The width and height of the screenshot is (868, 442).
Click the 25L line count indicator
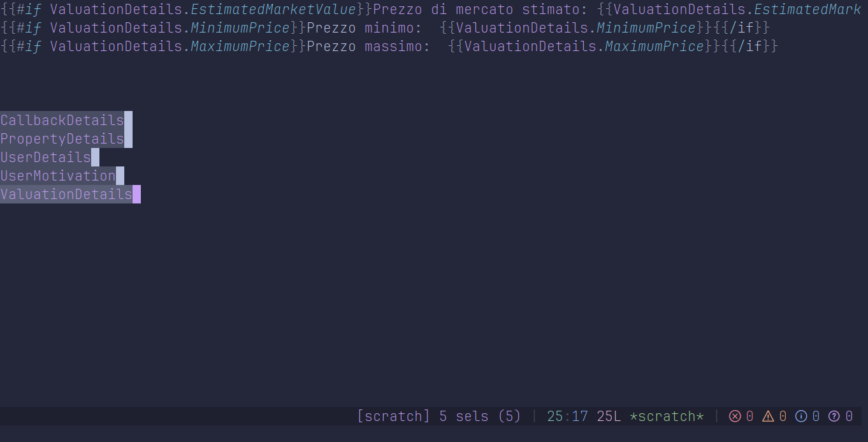(x=609, y=416)
